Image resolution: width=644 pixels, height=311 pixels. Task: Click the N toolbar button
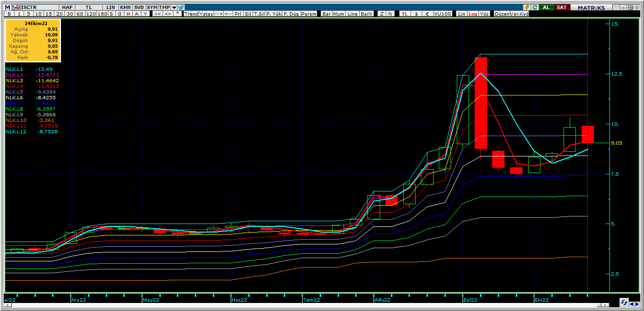pyautogui.click(x=390, y=14)
